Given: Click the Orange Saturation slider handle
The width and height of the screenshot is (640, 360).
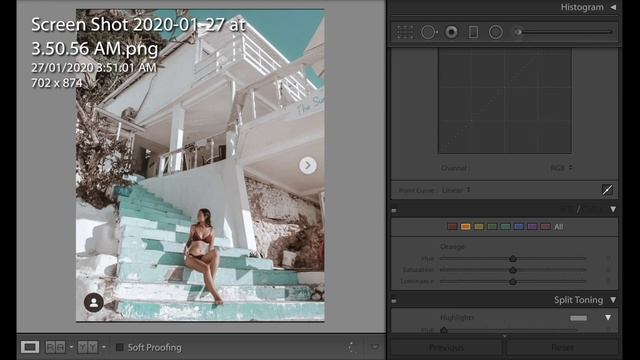Looking at the screenshot, I should pyautogui.click(x=513, y=270).
